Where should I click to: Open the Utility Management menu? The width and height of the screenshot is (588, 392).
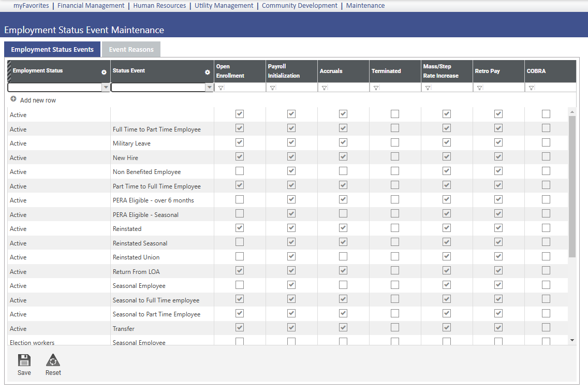pos(224,6)
